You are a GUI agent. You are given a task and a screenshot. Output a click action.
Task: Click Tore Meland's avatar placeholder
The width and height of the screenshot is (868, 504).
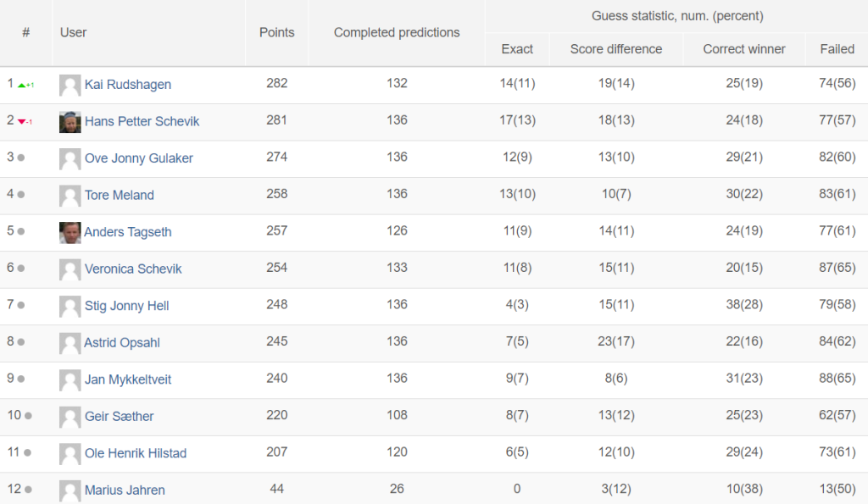(x=70, y=196)
